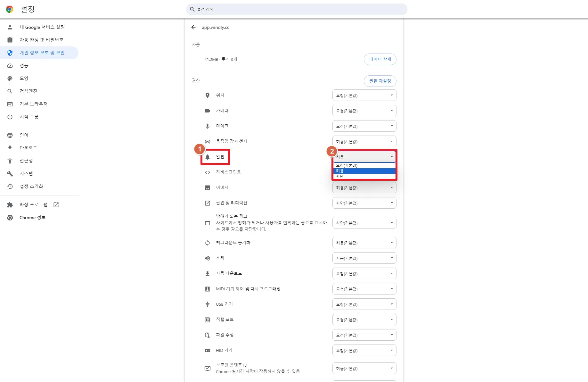Click the 데이터 삭제 button

pyautogui.click(x=380, y=59)
